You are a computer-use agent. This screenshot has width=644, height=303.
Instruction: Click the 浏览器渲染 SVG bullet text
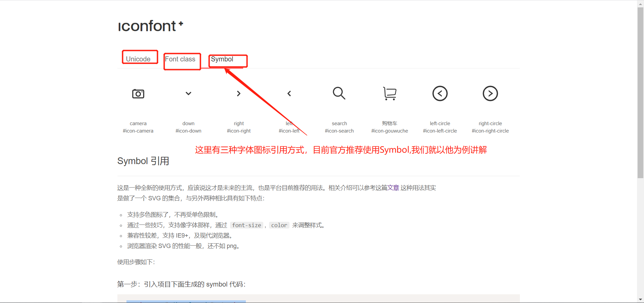pyautogui.click(x=184, y=246)
